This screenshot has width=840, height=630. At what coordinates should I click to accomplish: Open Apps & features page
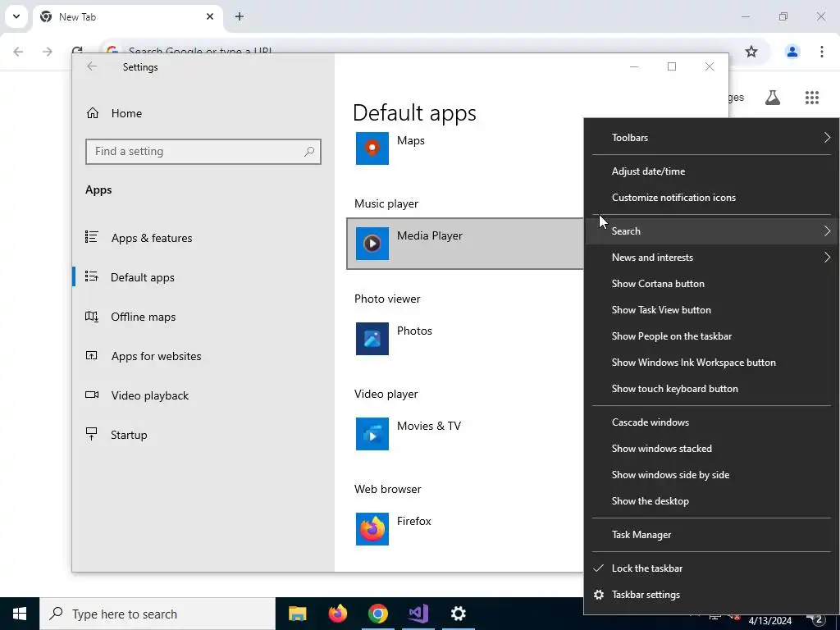[203, 238]
